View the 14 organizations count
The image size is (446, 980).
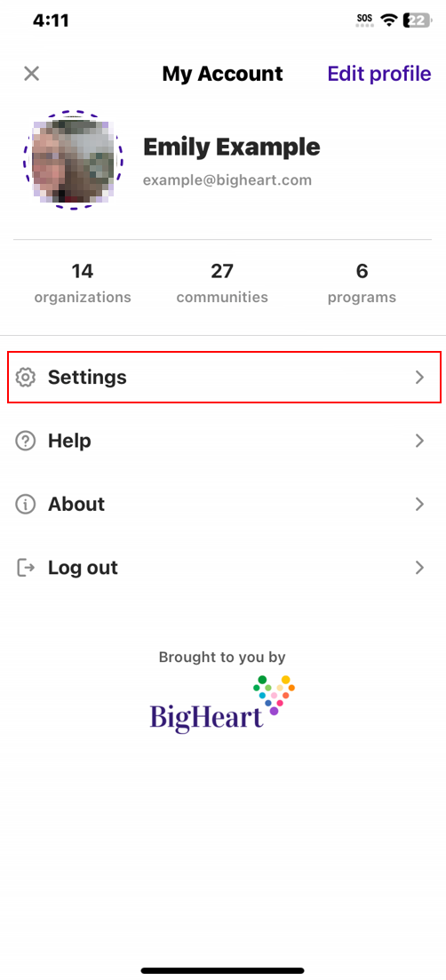[83, 283]
